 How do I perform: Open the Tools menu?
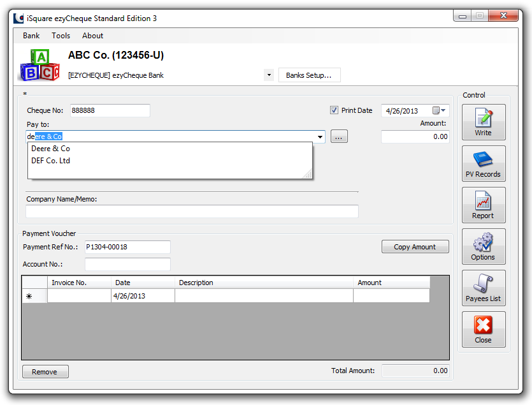[61, 36]
